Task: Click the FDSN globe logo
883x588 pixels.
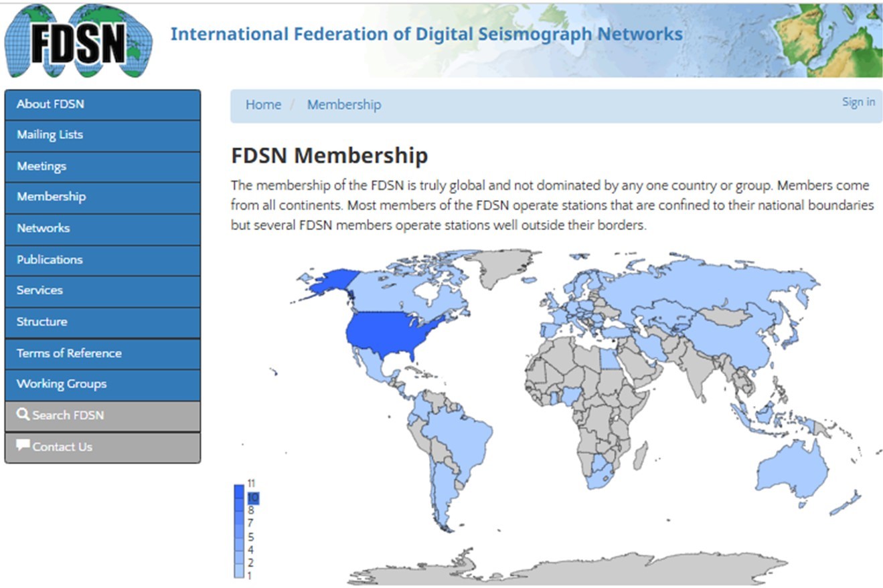Action: point(78,41)
